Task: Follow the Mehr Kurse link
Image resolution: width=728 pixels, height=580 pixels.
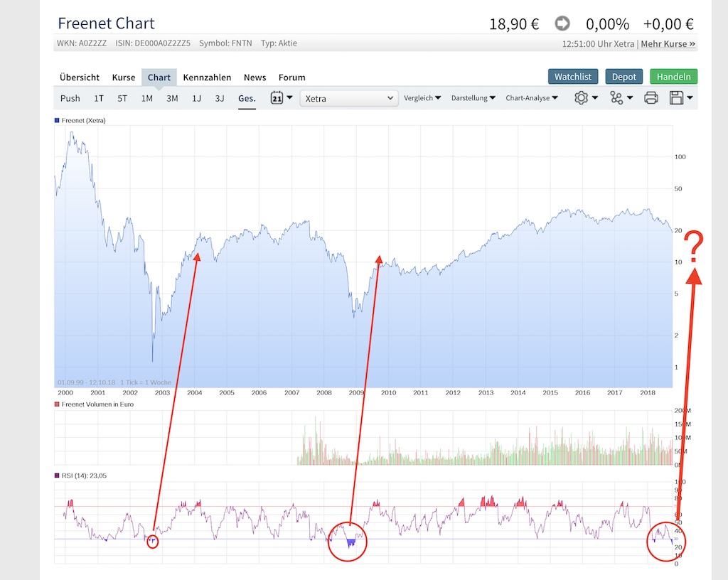Action: pos(668,43)
